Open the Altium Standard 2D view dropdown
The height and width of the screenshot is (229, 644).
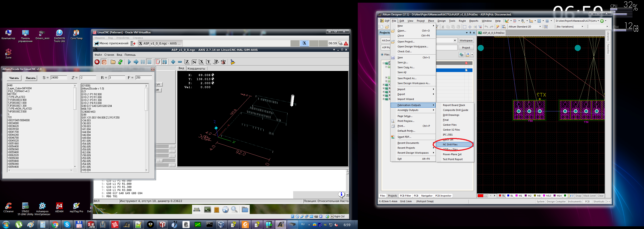pos(540,27)
